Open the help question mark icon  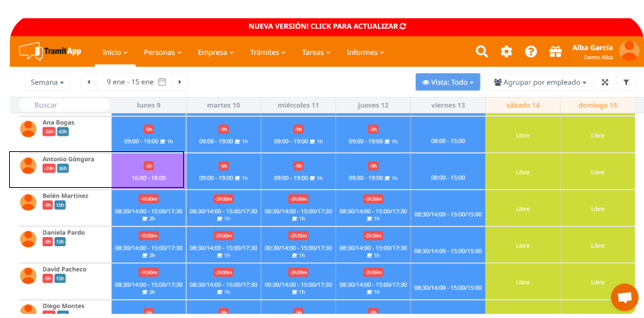(531, 52)
